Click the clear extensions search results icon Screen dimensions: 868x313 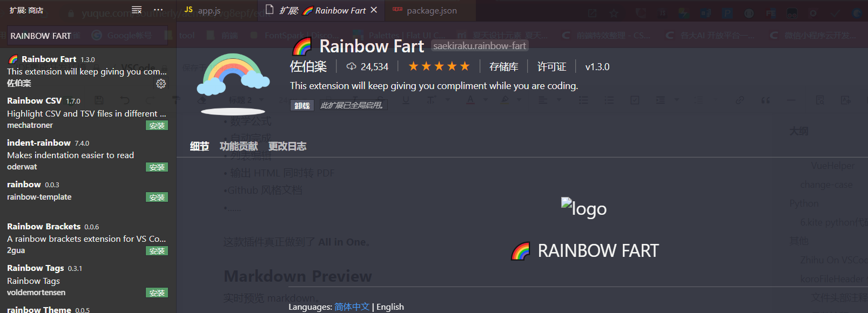(x=137, y=10)
